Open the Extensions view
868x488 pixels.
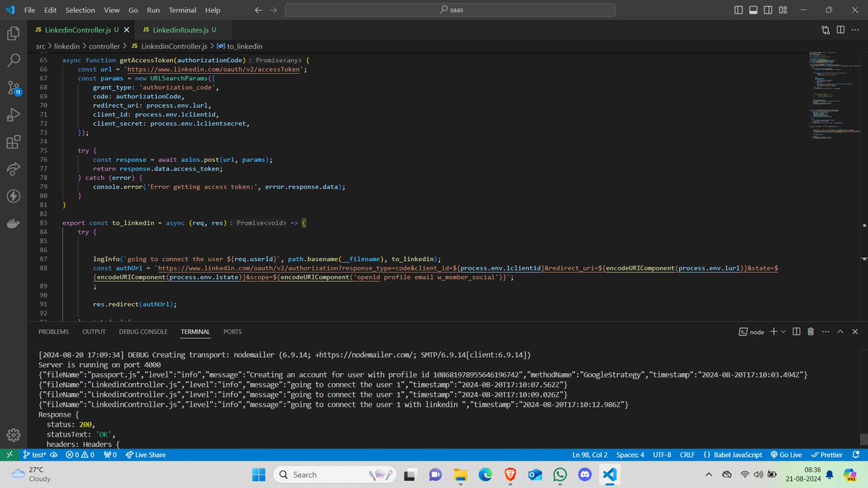pos(13,142)
